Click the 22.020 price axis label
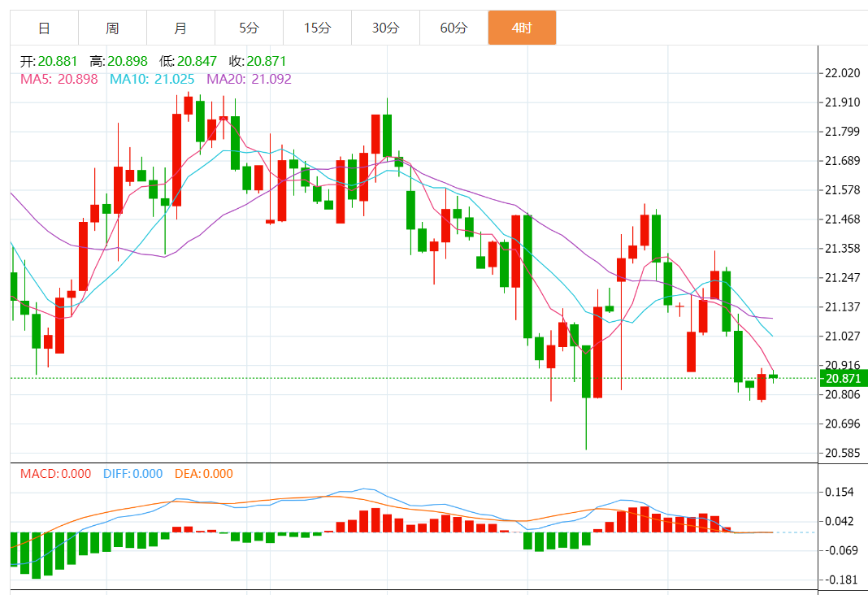The width and height of the screenshot is (868, 595). point(843,73)
